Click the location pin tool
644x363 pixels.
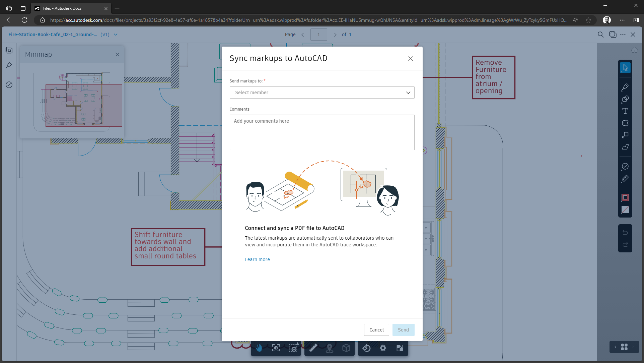coord(330,348)
